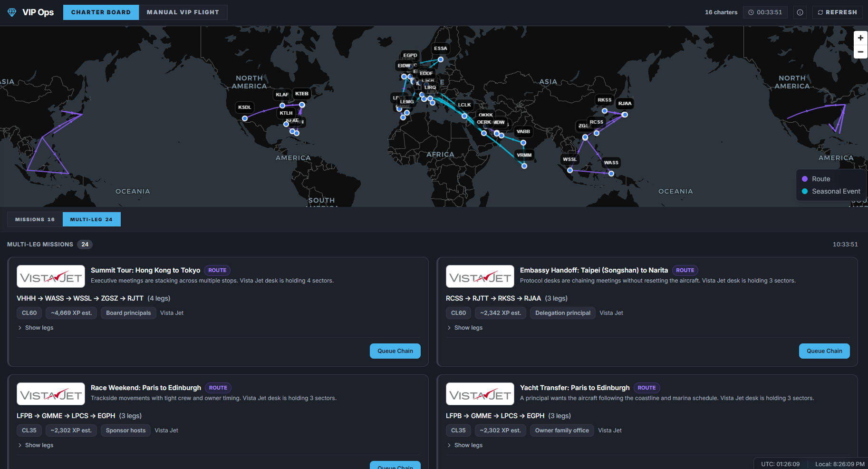Image resolution: width=868 pixels, height=469 pixels.
Task: Switch to the Charter Board tab
Action: 101,12
